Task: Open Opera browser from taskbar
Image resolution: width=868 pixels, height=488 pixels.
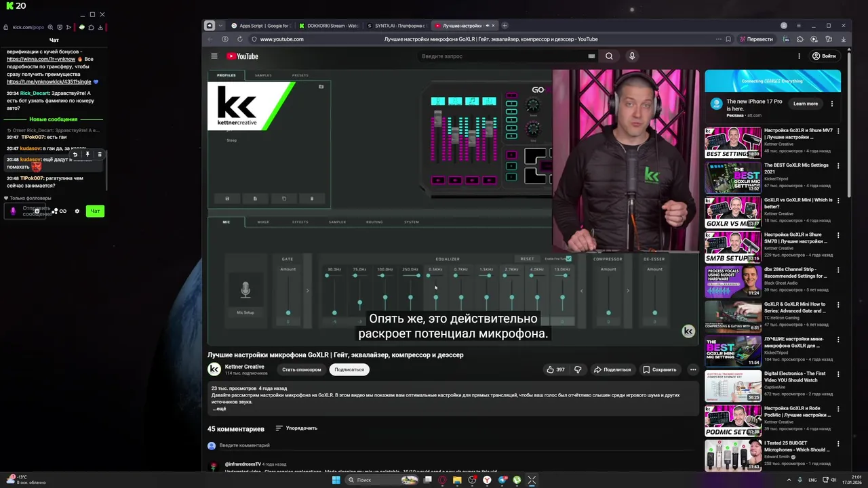Action: pyautogui.click(x=442, y=480)
